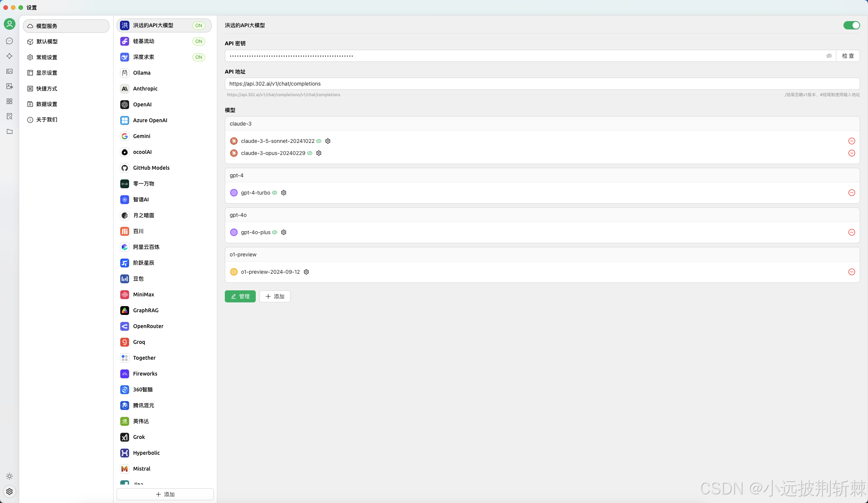This screenshot has height=503, width=868.
Task: Open the mini apps grid icon
Action: click(9, 101)
